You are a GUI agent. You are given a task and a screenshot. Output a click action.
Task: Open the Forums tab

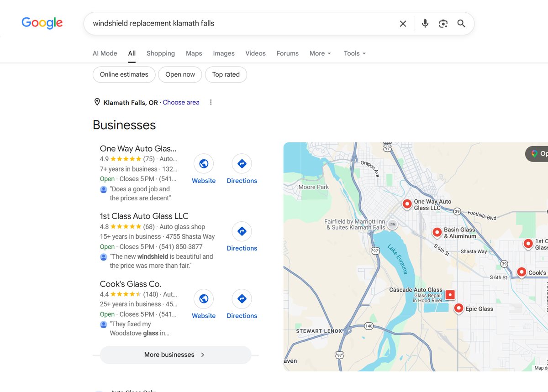pos(288,53)
